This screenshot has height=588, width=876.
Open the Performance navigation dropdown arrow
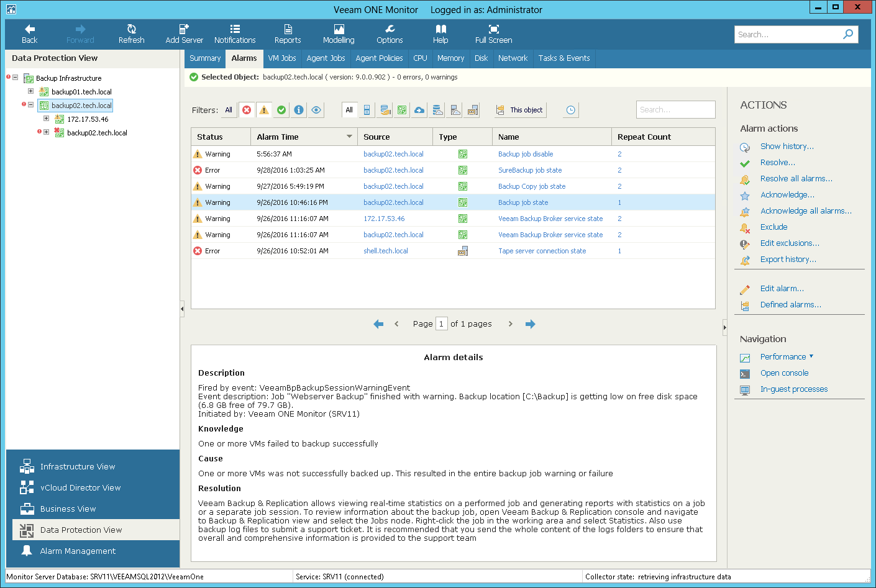pos(811,356)
